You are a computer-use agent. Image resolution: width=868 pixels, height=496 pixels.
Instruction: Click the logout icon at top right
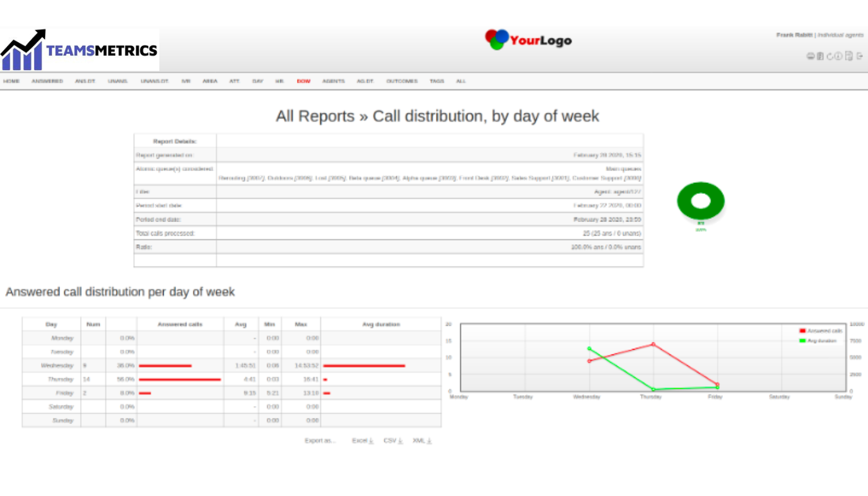[x=860, y=56]
